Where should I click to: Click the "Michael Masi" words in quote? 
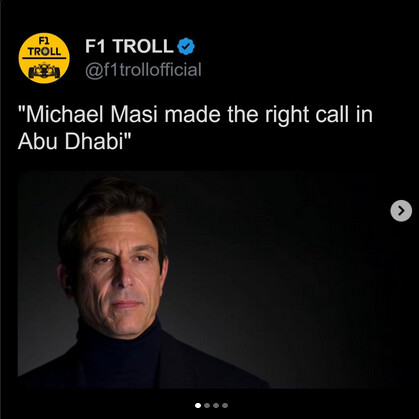[x=88, y=114]
